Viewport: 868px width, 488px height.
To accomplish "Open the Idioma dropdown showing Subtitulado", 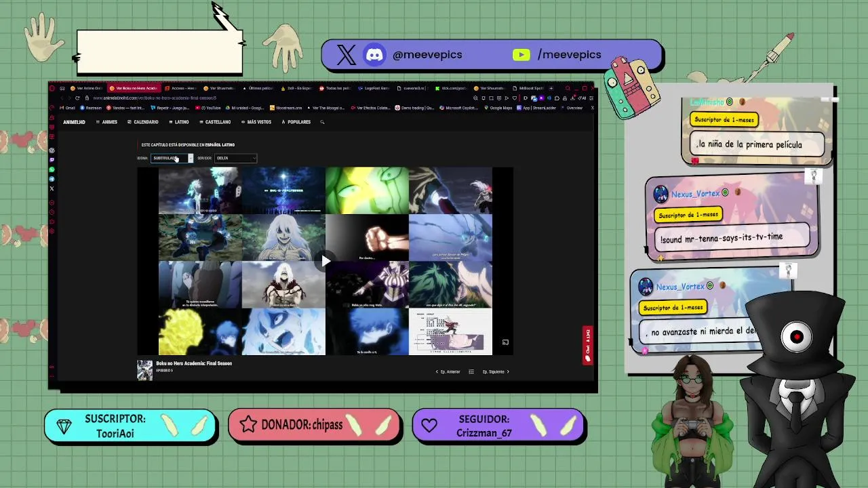I will click(x=172, y=158).
